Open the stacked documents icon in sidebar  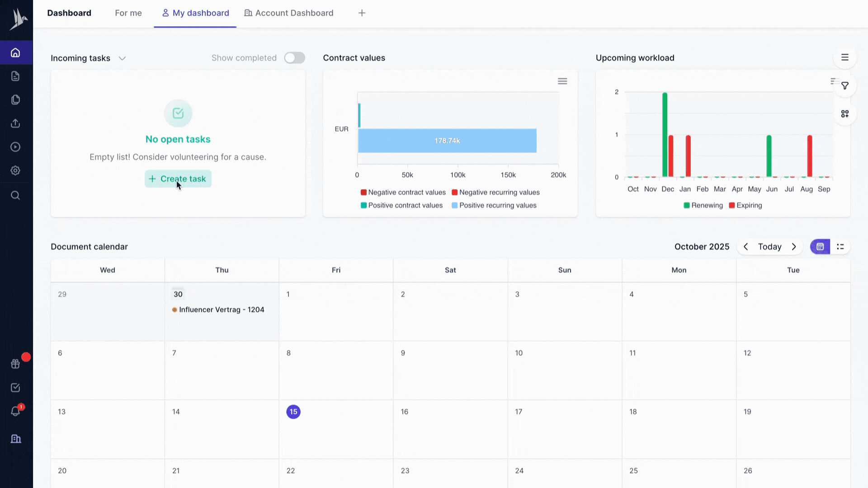[15, 100]
